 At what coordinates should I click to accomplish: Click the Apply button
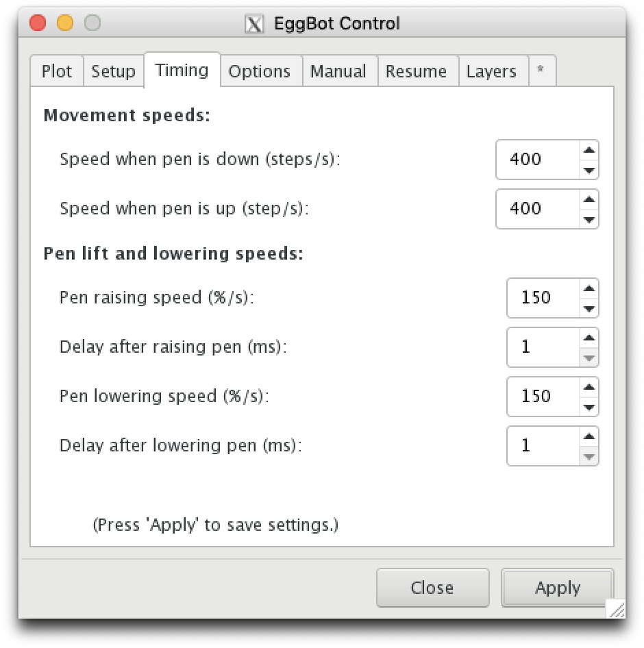click(x=557, y=588)
